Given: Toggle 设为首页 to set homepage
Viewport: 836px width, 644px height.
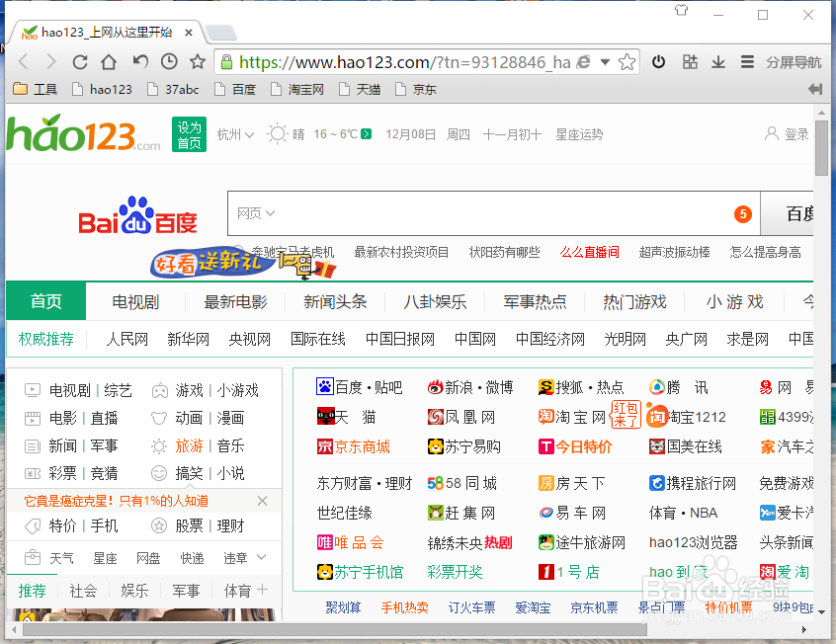Looking at the screenshot, I should click(189, 134).
